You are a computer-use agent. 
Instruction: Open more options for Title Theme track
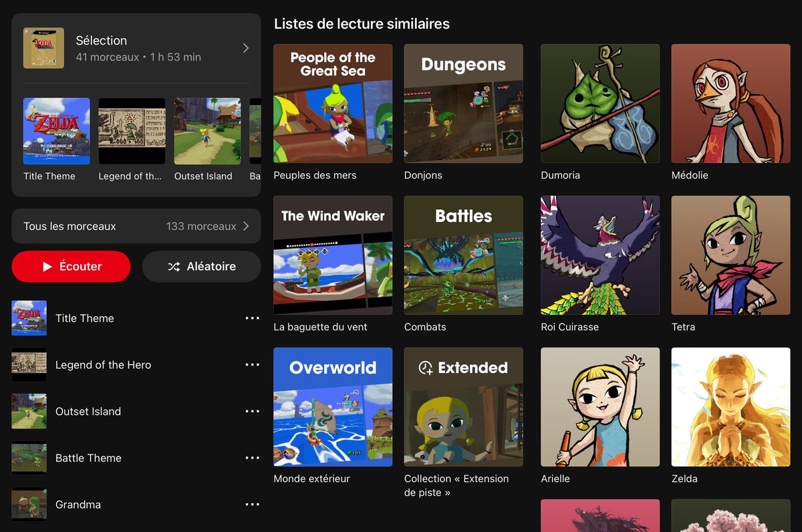[x=252, y=318]
